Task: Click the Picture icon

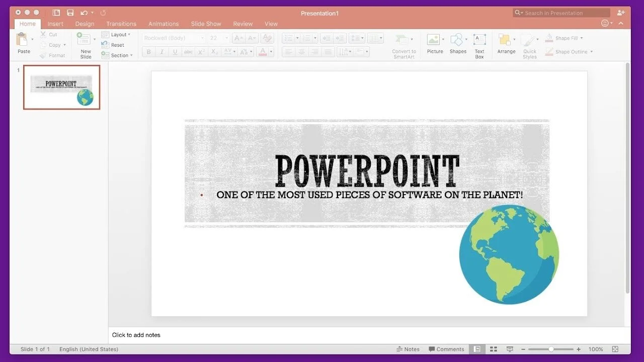Action: tap(433, 40)
